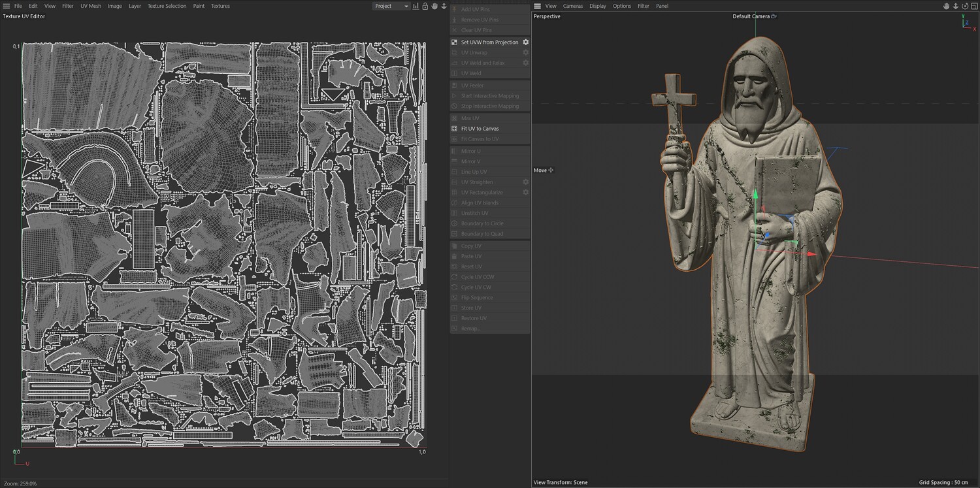The image size is (980, 488).
Task: Open the viewport hamburger menu
Action: pos(538,6)
